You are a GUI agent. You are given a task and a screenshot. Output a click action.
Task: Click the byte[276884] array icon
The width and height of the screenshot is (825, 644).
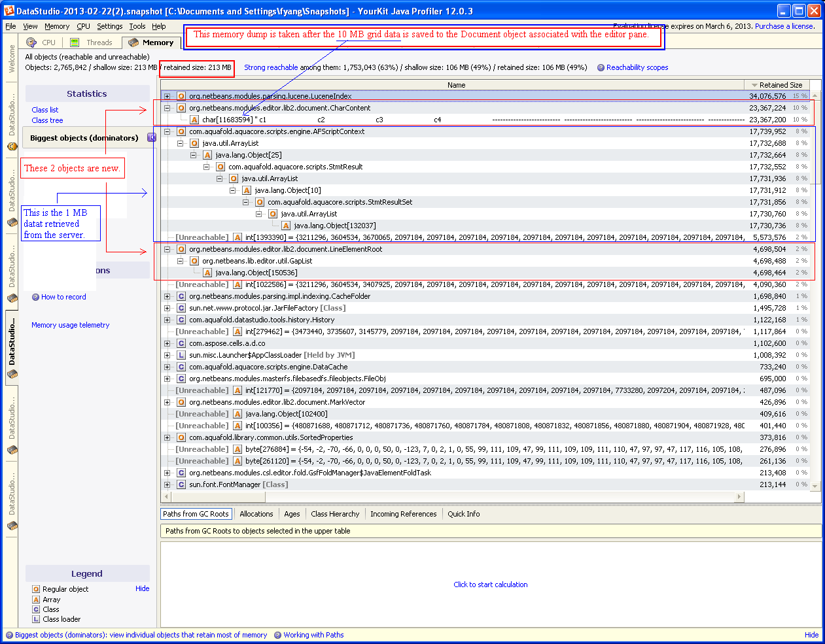tap(237, 449)
